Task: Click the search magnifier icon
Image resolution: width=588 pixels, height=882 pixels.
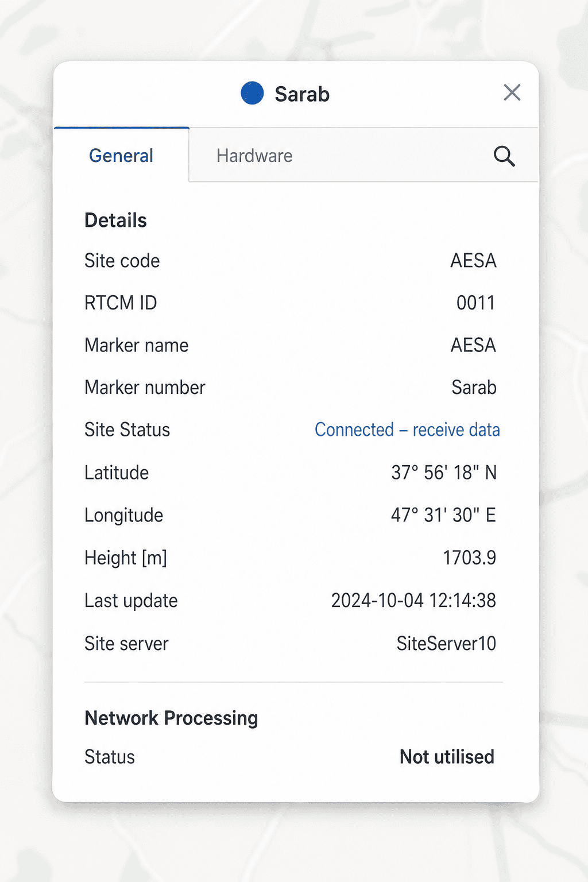Action: click(x=504, y=156)
